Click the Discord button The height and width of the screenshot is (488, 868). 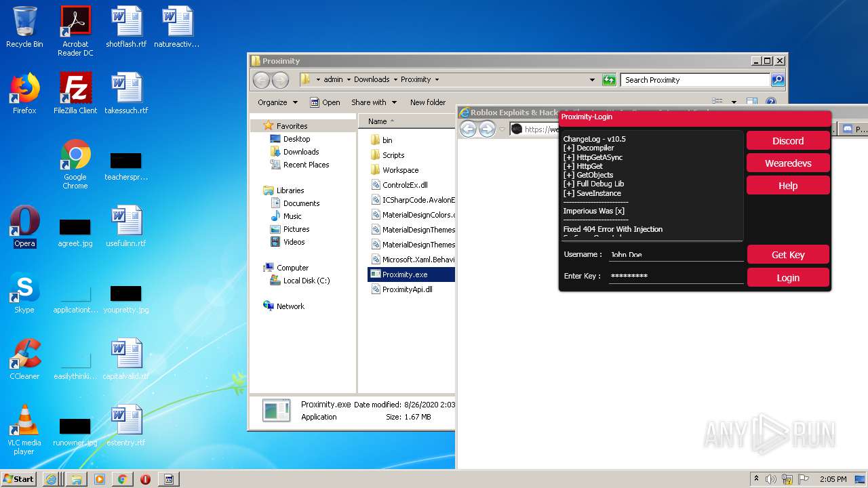point(788,141)
